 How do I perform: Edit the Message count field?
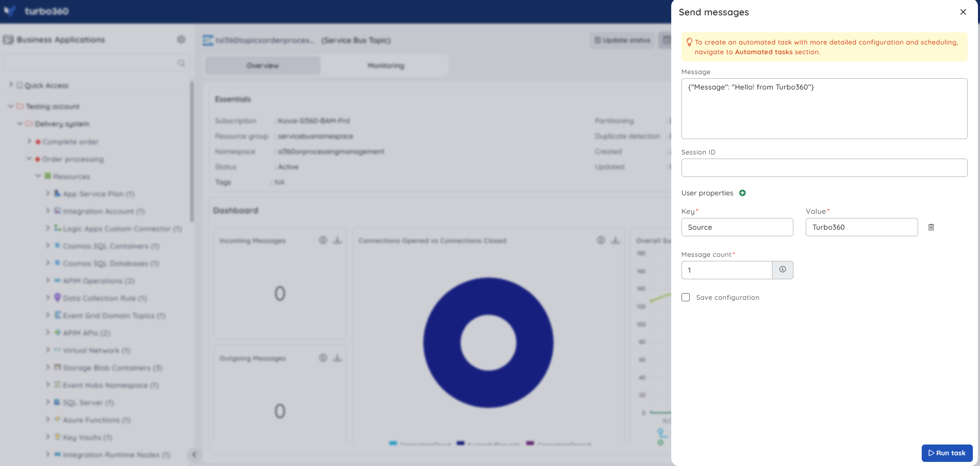pos(726,270)
